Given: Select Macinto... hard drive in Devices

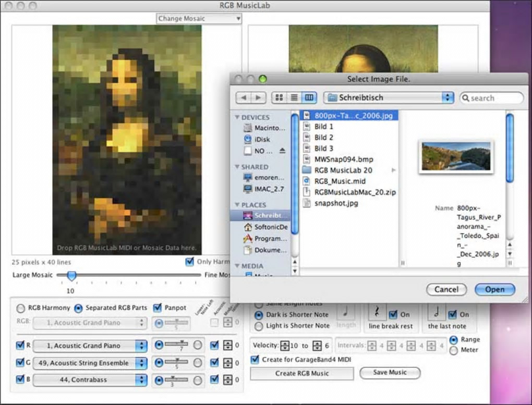Looking at the screenshot, I should coord(264,128).
